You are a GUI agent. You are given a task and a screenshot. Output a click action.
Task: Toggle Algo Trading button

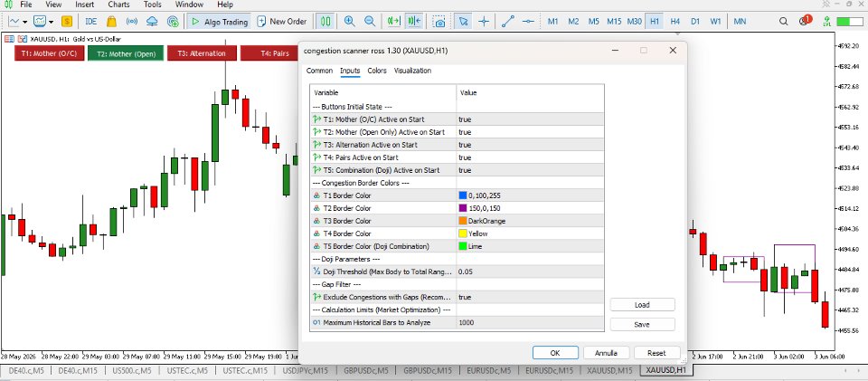coord(219,22)
